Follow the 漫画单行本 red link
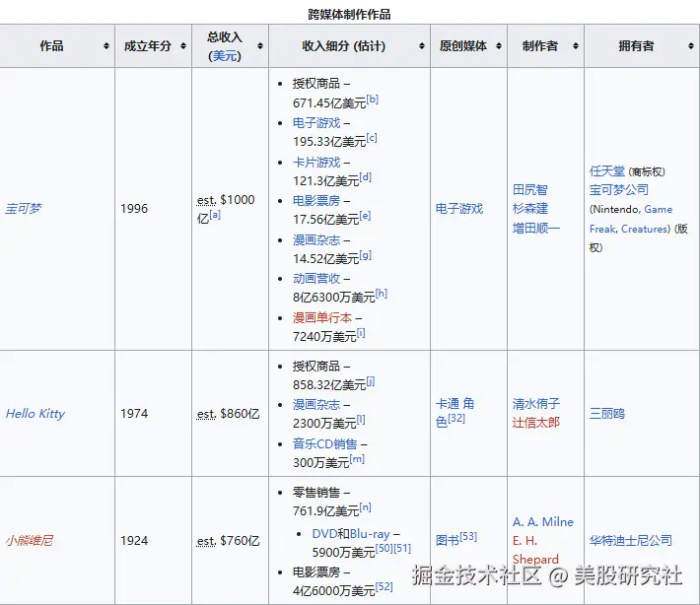This screenshot has width=700, height=605. [322, 317]
